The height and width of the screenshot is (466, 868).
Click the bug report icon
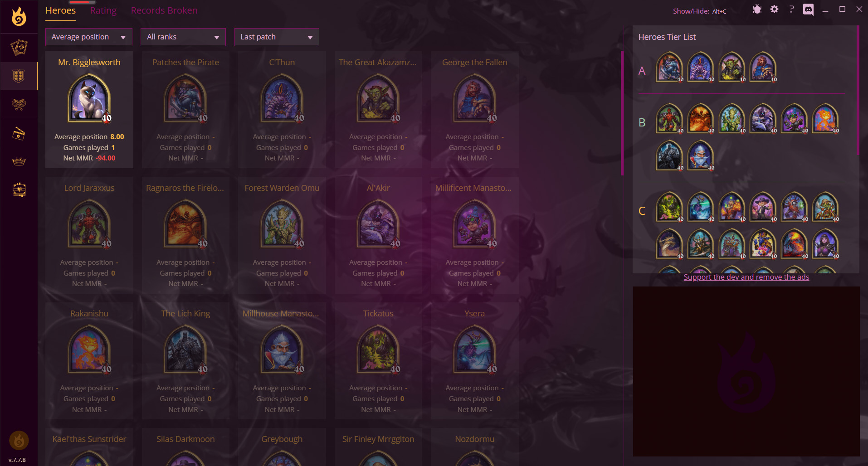coord(757,10)
